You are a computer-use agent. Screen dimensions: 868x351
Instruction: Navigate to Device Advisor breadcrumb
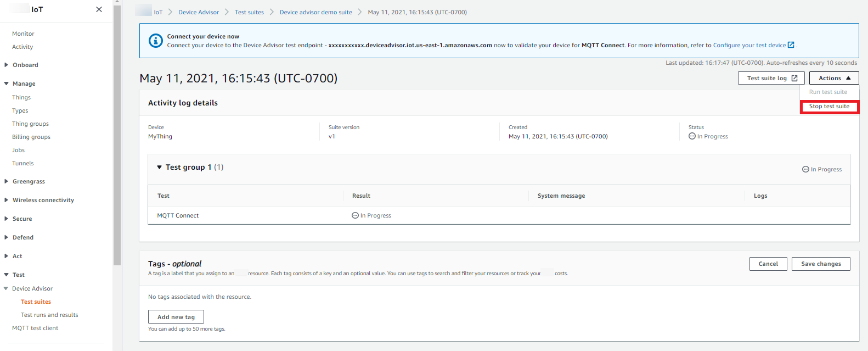point(199,12)
